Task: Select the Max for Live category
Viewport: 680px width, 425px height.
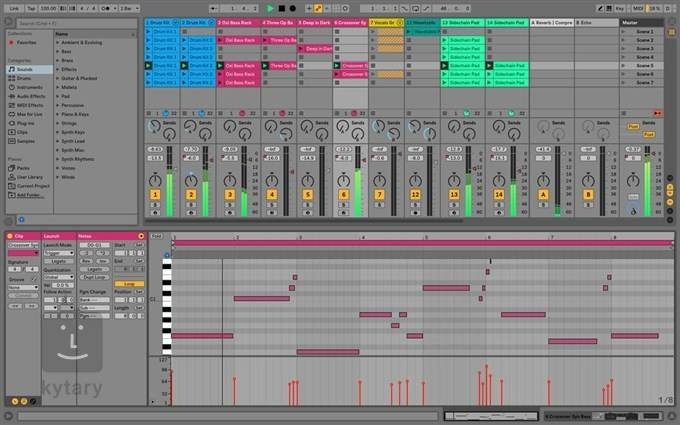Action: point(29,114)
